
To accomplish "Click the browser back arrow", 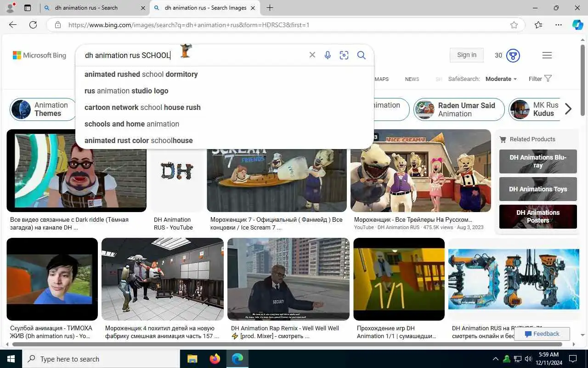I will pyautogui.click(x=13, y=25).
